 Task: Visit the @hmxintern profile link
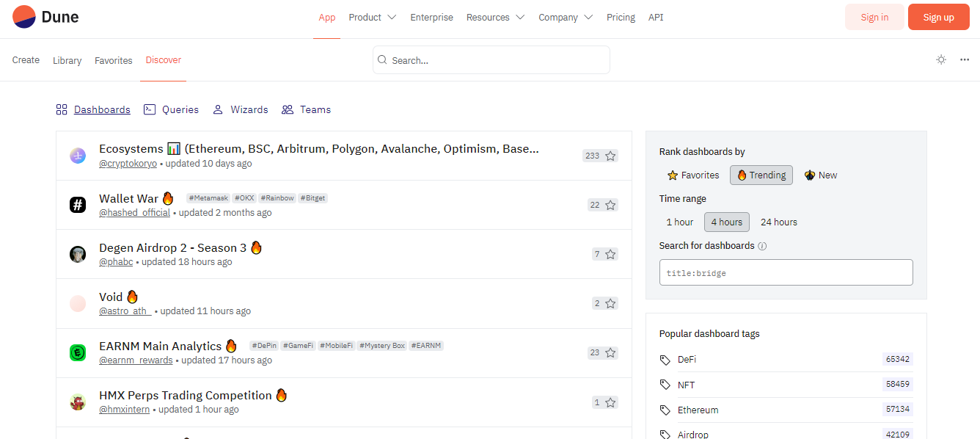coord(125,410)
